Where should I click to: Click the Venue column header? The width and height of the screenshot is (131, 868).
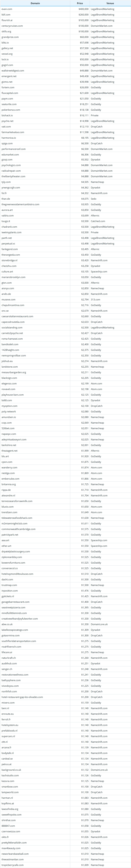110,3
